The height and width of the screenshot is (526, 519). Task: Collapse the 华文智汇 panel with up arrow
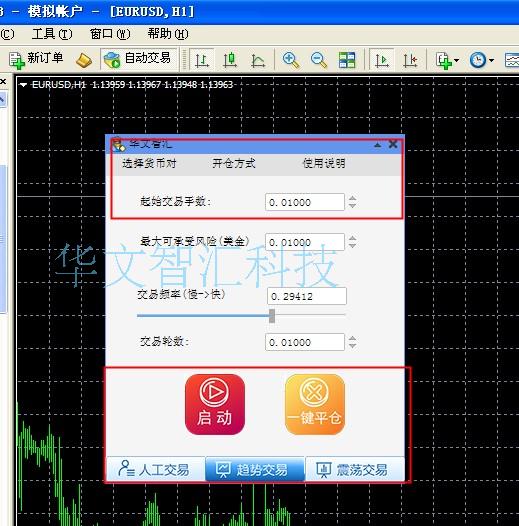pyautogui.click(x=377, y=145)
